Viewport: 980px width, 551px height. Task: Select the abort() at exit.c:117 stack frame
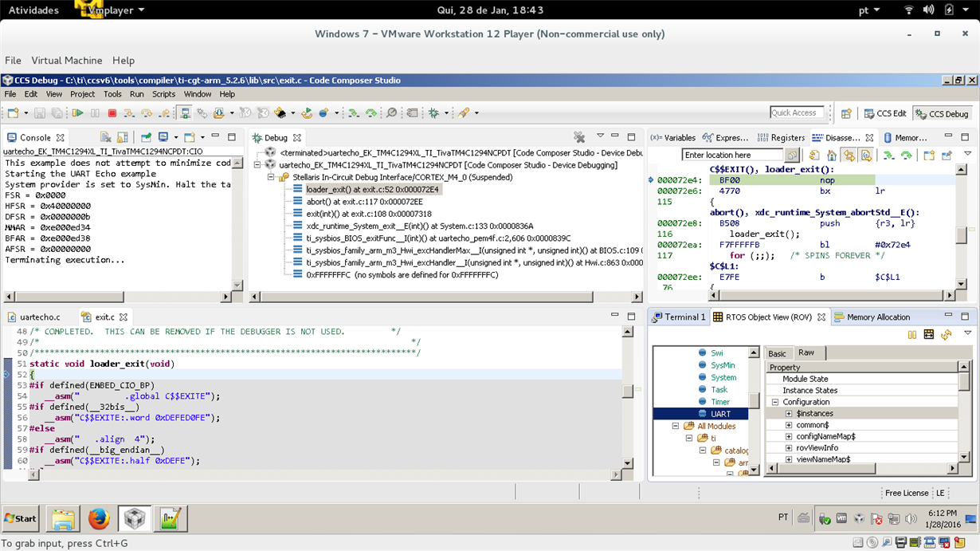pyautogui.click(x=364, y=202)
